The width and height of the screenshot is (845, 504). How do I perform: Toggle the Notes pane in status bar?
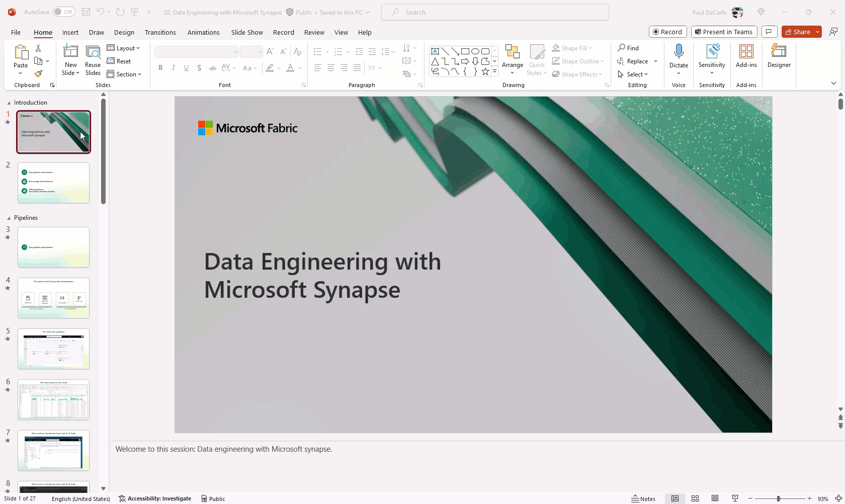643,498
